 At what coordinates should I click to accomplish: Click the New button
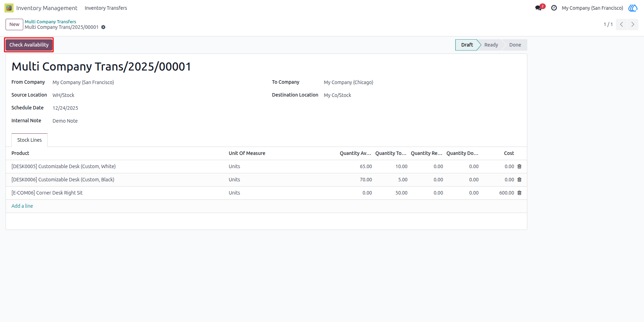14,24
